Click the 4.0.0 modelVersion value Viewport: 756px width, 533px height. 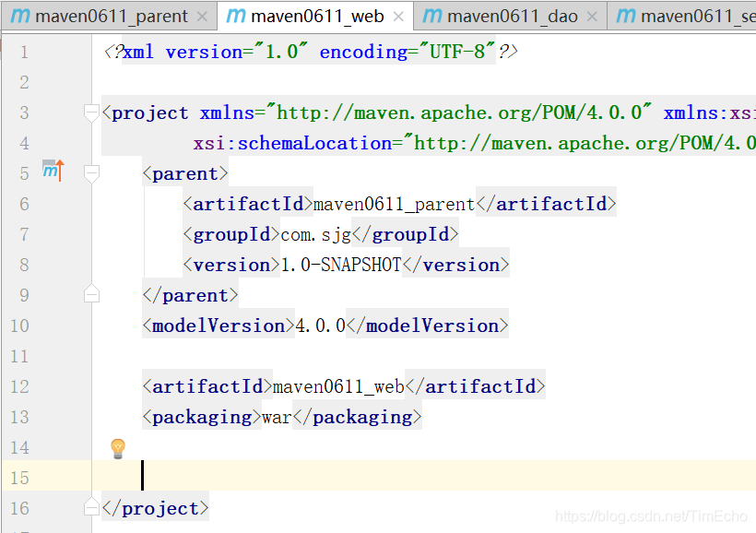(320, 326)
